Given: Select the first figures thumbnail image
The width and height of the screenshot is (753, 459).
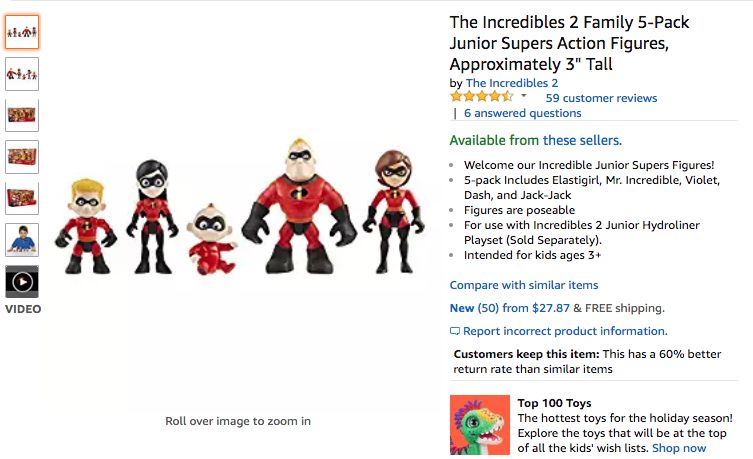Looking at the screenshot, I should [22, 32].
